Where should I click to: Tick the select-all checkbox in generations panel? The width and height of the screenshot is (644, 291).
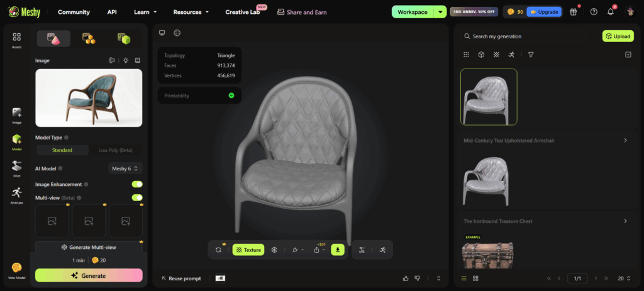[628, 55]
